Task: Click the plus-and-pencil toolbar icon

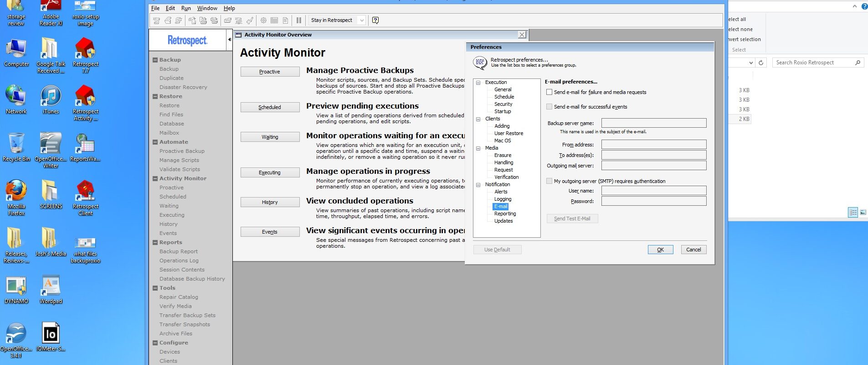Action: click(x=250, y=20)
